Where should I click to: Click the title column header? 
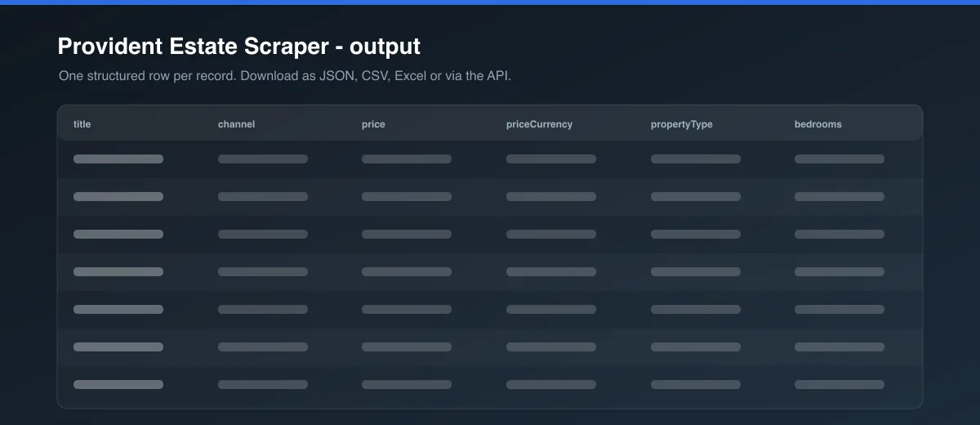click(x=82, y=124)
